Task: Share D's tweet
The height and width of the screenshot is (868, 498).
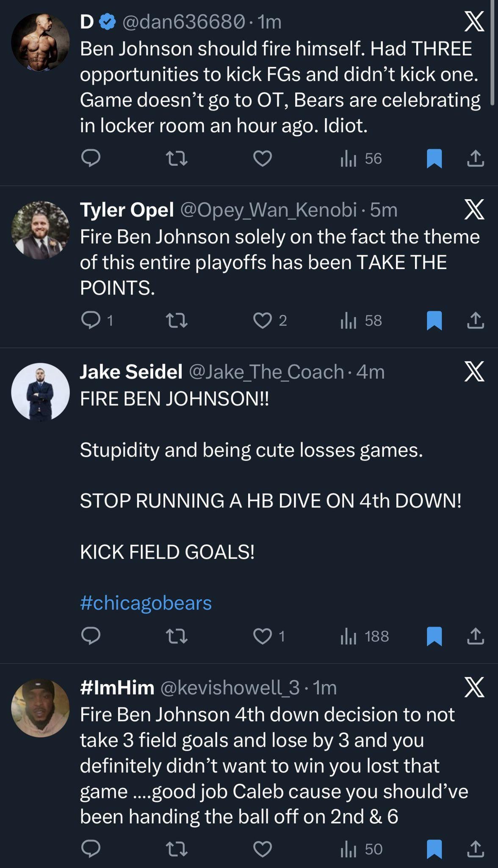Action: click(475, 159)
